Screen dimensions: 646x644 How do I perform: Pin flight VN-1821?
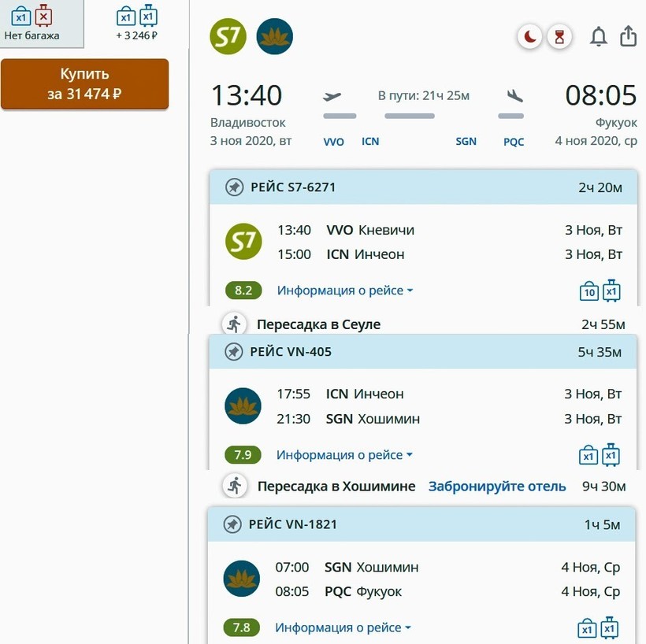pos(232,524)
